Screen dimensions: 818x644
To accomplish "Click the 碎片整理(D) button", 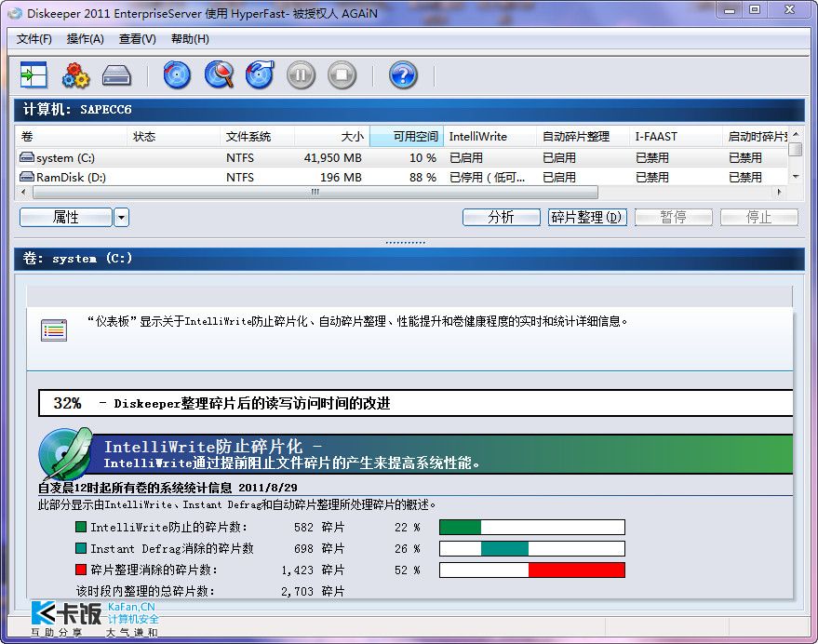I will click(x=587, y=217).
